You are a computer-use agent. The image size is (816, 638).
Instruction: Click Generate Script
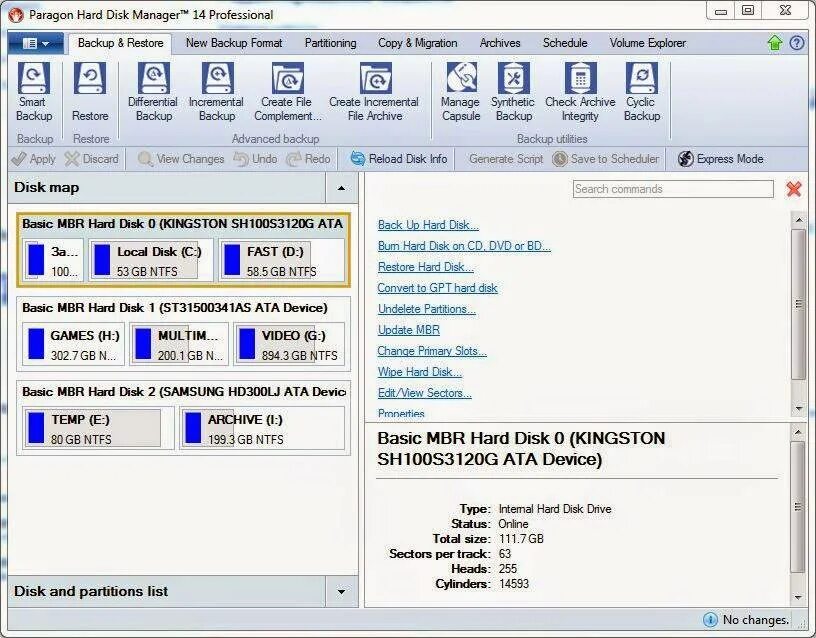[x=505, y=159]
